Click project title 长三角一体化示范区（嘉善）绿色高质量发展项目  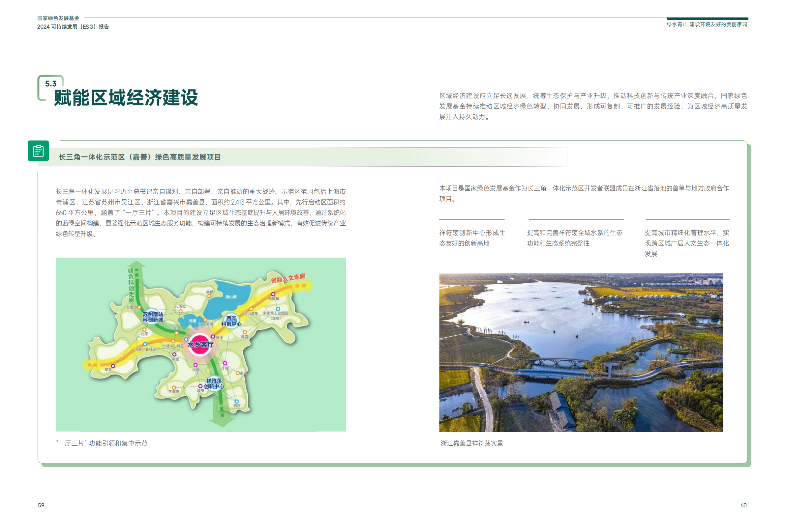pos(140,157)
